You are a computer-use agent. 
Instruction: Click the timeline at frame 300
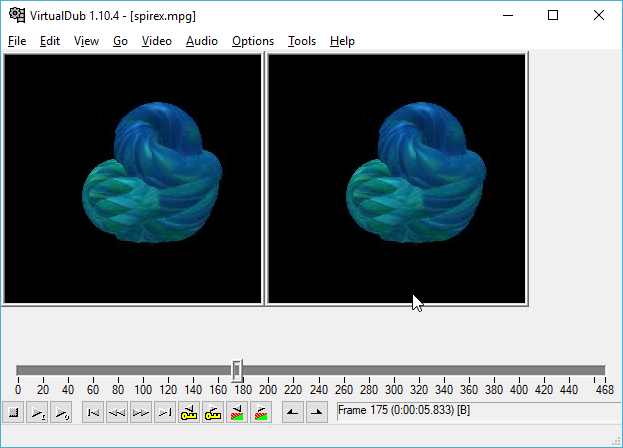pyautogui.click(x=394, y=371)
